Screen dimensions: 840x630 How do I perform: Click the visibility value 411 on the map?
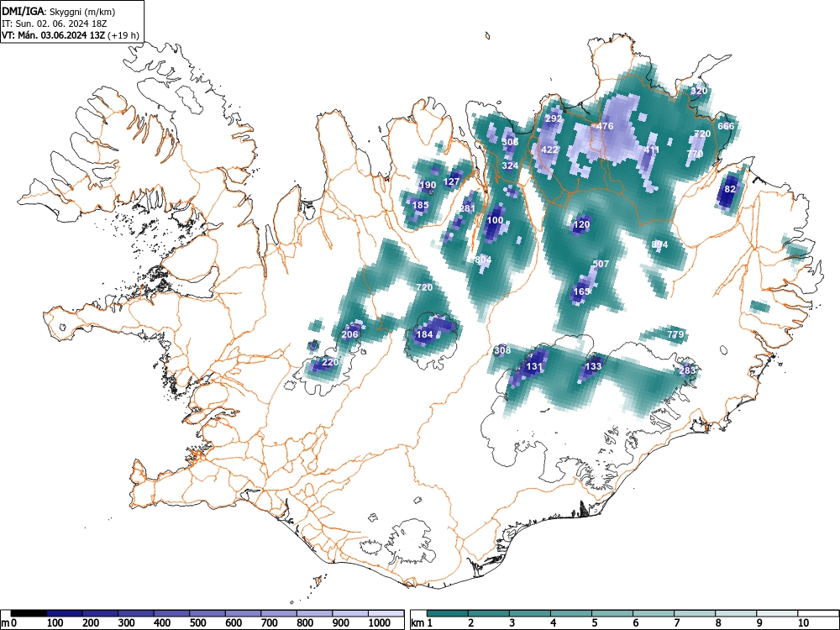click(x=652, y=150)
